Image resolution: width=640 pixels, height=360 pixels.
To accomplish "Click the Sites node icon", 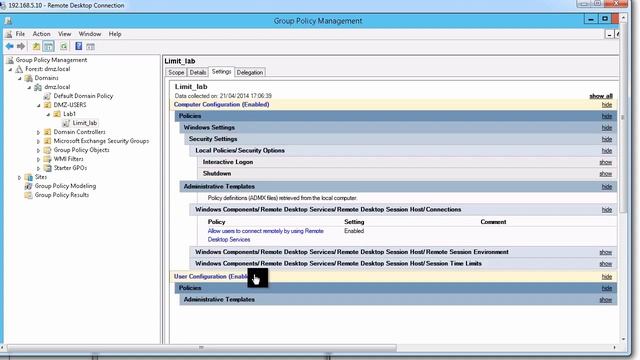I will click(x=29, y=177).
